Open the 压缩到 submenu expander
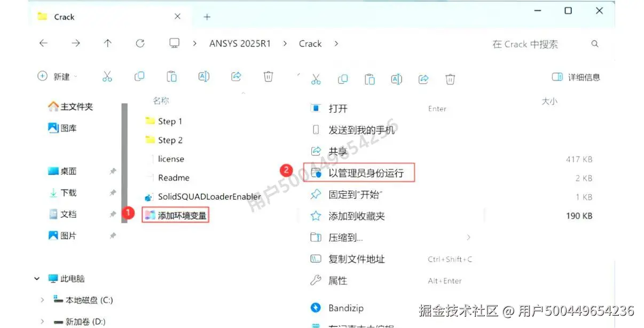Viewport: 644px width, 328px height. point(468,237)
